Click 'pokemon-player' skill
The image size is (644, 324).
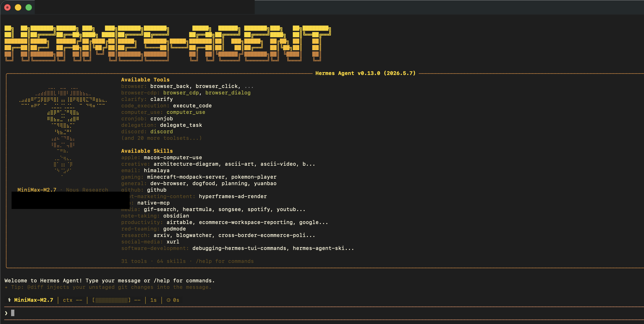(254, 177)
